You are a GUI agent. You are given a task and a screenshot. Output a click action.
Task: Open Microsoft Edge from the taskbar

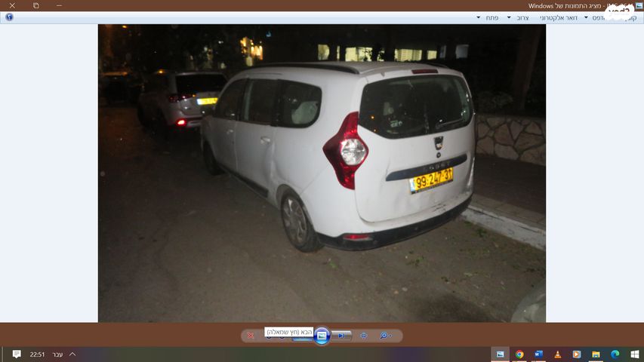[615, 354]
